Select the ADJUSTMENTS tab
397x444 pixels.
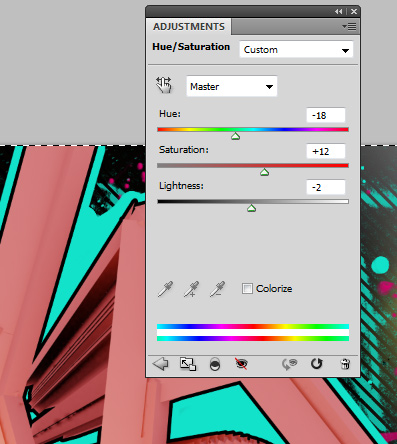(189, 27)
